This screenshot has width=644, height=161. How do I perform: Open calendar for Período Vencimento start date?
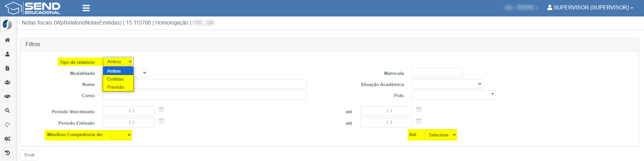pyautogui.click(x=161, y=110)
